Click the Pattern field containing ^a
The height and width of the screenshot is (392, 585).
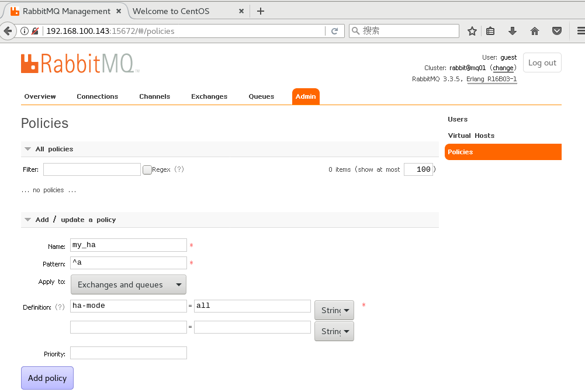coord(129,262)
